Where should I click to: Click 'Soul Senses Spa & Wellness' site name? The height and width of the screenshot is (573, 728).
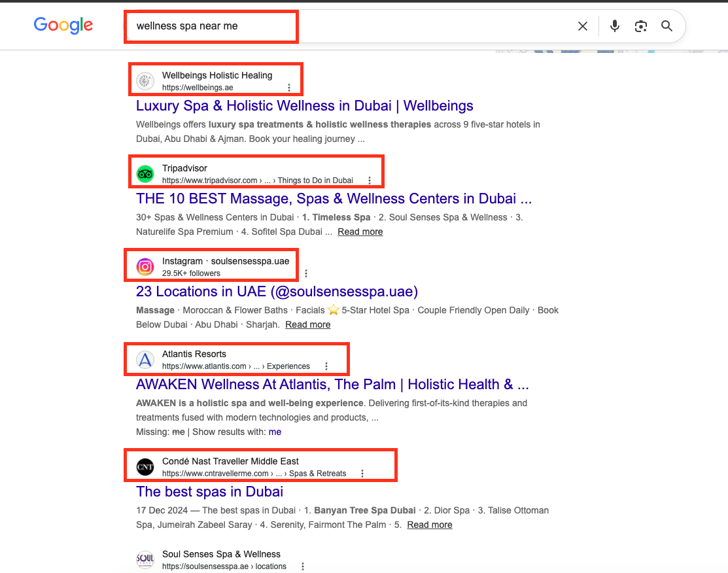point(221,554)
